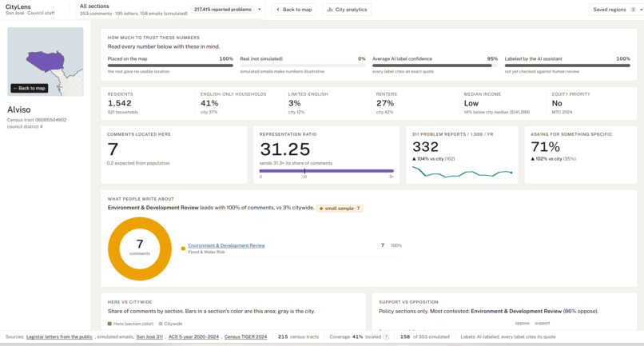Click the Equity priority No value
The image size is (644, 346).
(557, 103)
